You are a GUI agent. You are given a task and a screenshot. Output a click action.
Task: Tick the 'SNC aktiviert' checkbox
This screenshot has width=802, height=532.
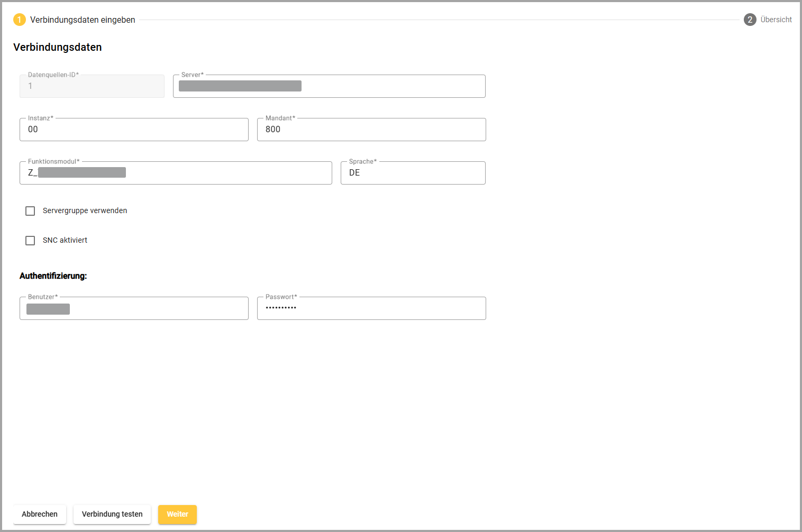[30, 241]
